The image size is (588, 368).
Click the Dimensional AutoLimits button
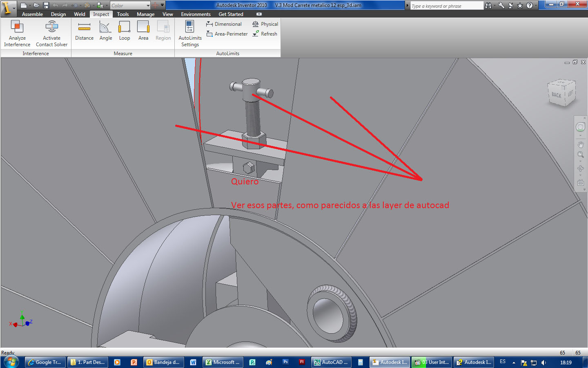(224, 24)
